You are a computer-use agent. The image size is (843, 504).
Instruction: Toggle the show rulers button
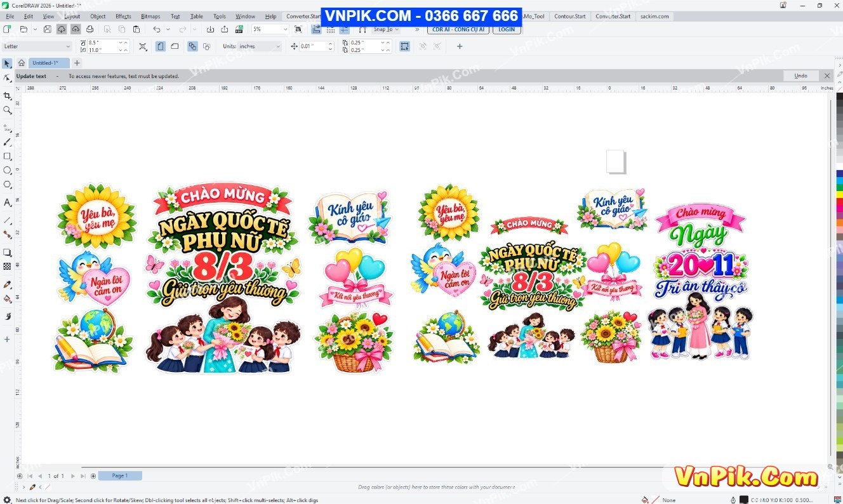click(x=316, y=29)
